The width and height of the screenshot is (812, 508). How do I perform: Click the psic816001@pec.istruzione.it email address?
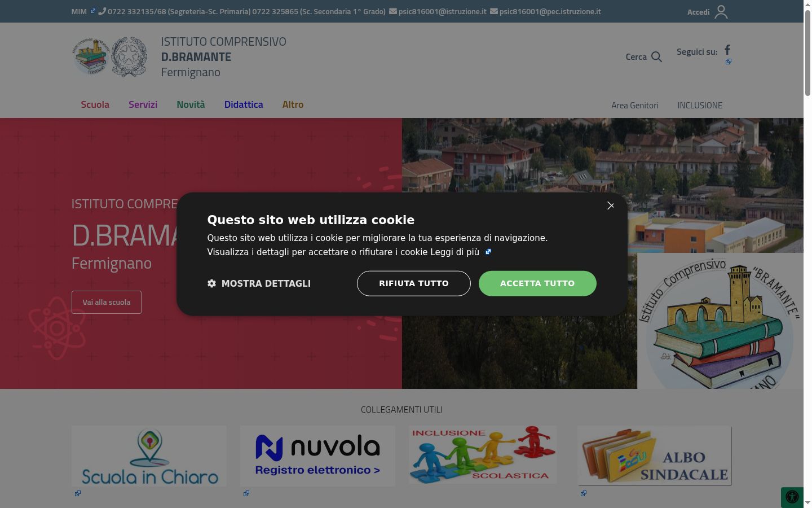coord(550,11)
